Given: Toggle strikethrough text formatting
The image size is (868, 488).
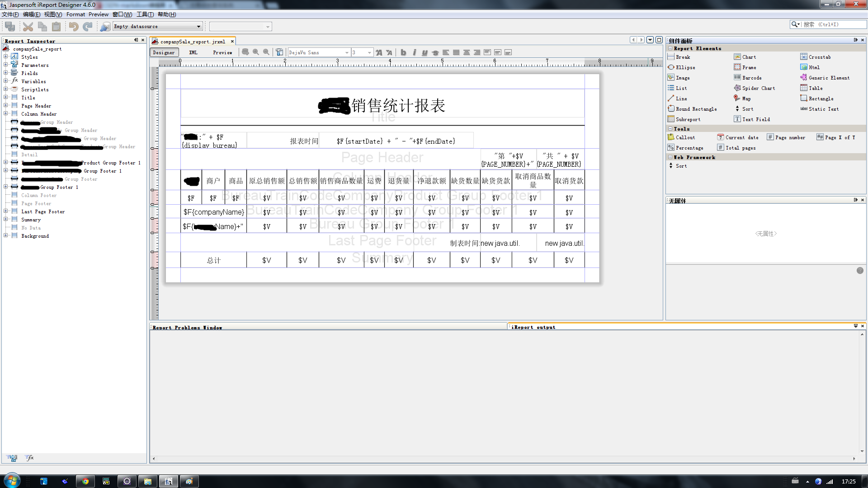Looking at the screenshot, I should (x=435, y=52).
